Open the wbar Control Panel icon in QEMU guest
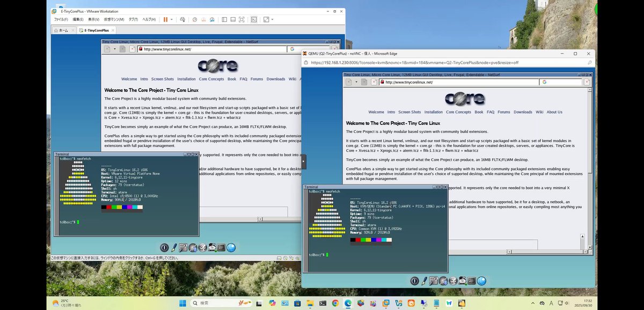This screenshot has height=310, width=644. pos(434,281)
